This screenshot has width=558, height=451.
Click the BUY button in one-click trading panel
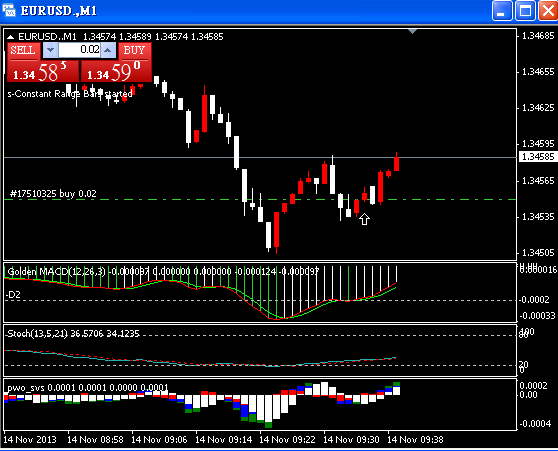(135, 50)
